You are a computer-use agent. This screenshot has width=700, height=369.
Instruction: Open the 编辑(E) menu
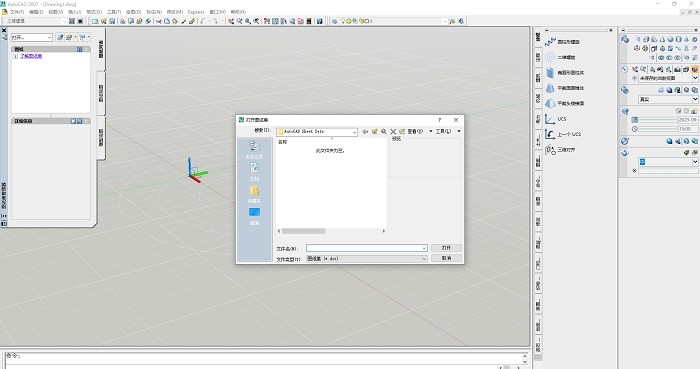[36, 12]
